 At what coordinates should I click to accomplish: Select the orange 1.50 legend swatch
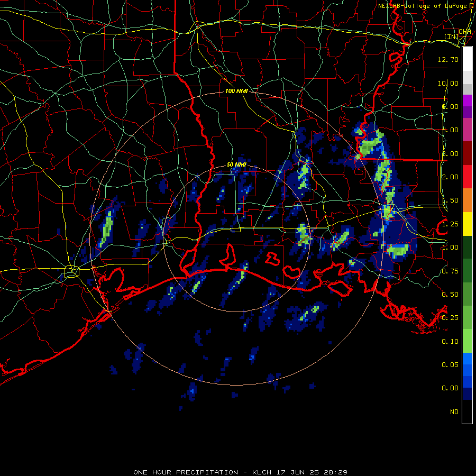[x=467, y=200]
